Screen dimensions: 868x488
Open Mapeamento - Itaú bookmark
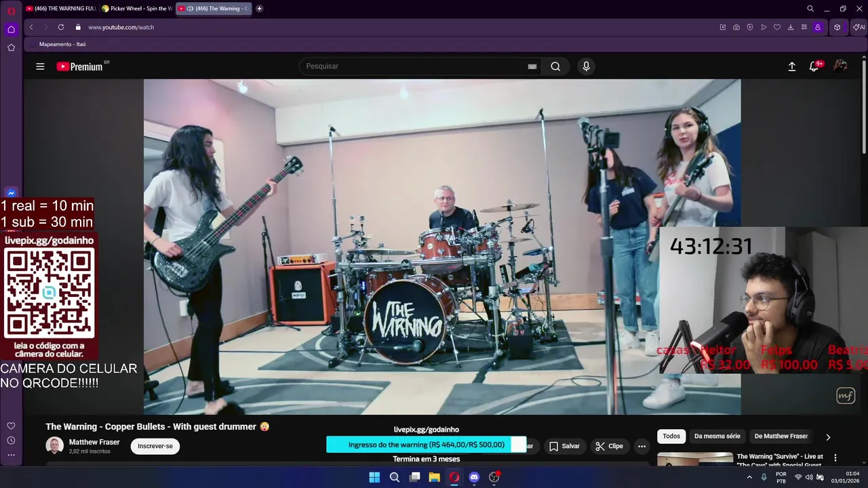(58, 44)
